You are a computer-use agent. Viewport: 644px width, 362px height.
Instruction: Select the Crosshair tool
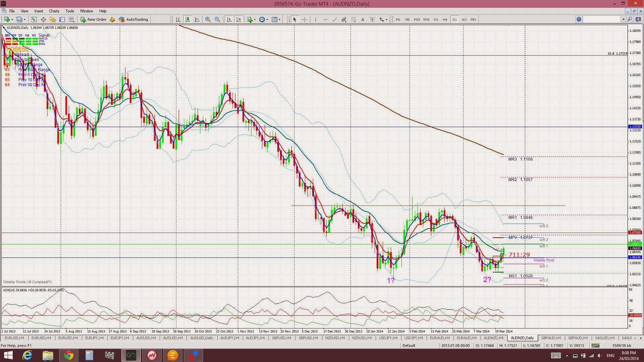coord(304,19)
